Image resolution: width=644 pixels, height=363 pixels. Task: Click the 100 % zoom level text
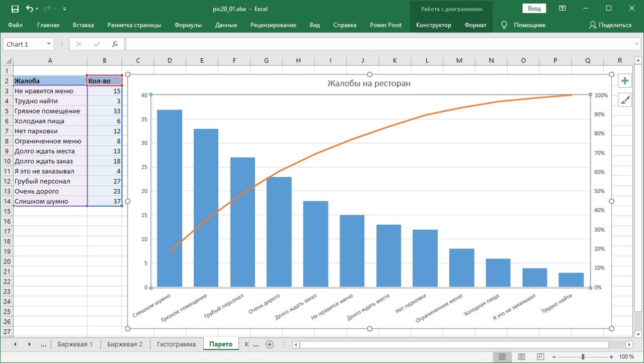pos(626,356)
